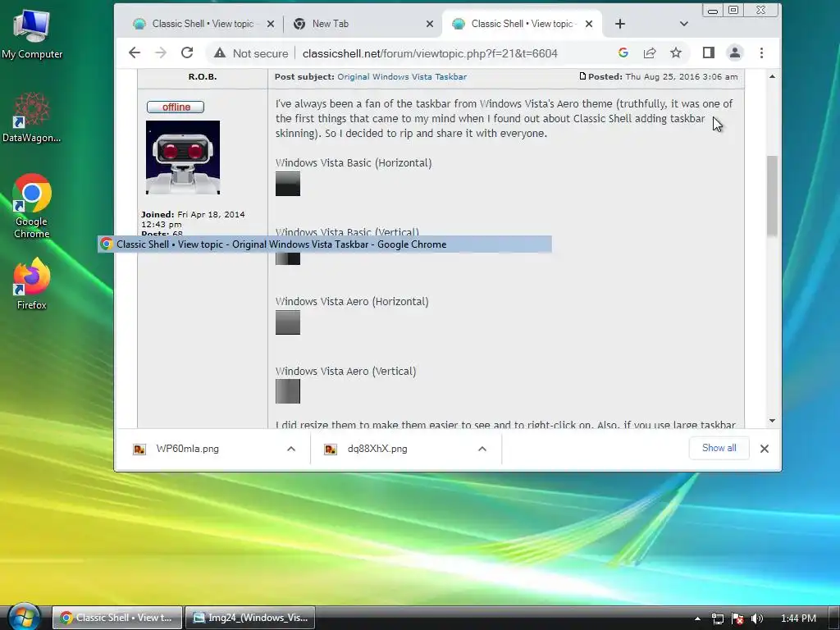Close the New Tab tab
The height and width of the screenshot is (630, 840).
pyautogui.click(x=430, y=24)
